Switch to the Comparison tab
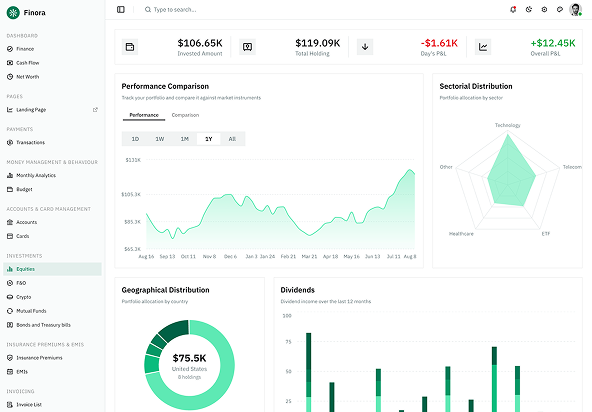This screenshot has height=412, width=592. pyautogui.click(x=185, y=115)
